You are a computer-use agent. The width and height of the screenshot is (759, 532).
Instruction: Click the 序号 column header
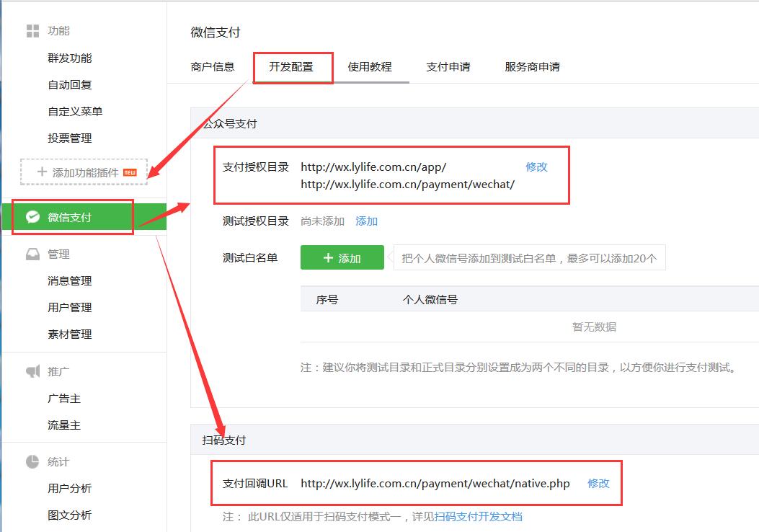(x=327, y=300)
